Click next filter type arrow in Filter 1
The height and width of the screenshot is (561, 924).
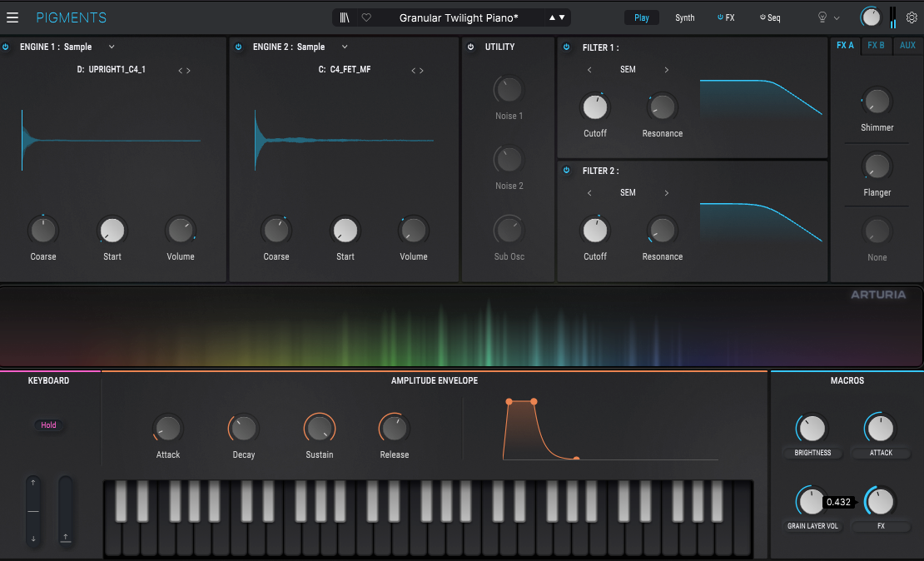666,70
